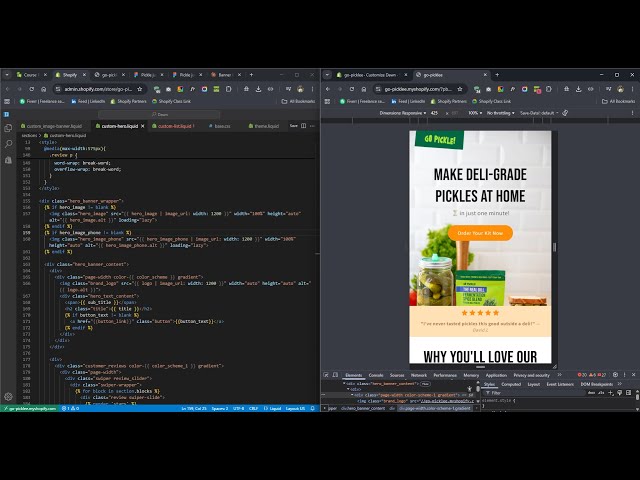Open the No throttling dropdown

500,113
